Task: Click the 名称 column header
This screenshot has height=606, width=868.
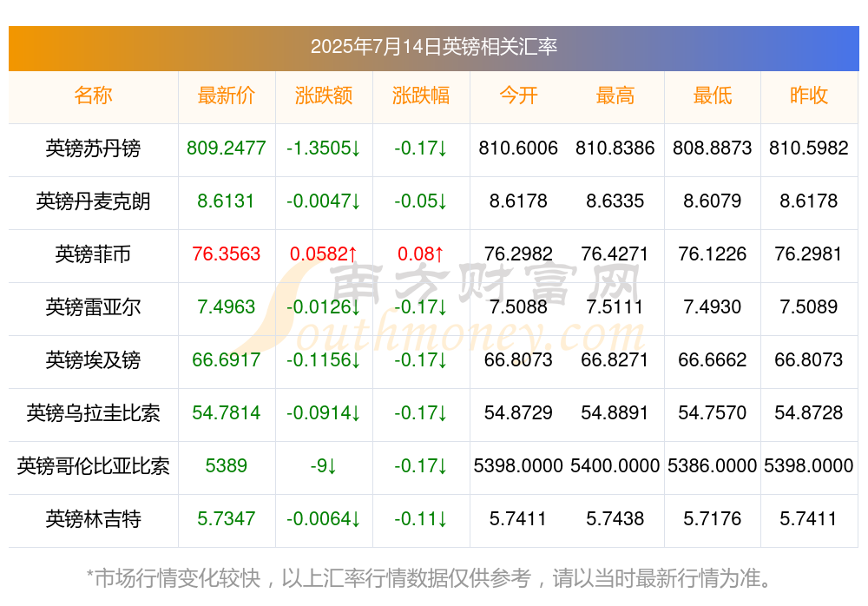Action: tap(93, 96)
